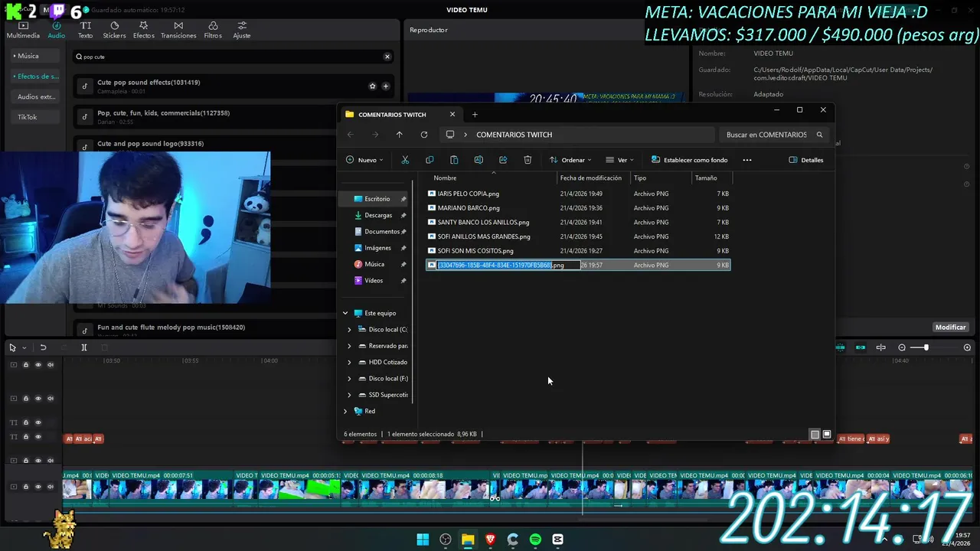The height and width of the screenshot is (551, 980).
Task: Open the Ajuste tab
Action: point(241,31)
